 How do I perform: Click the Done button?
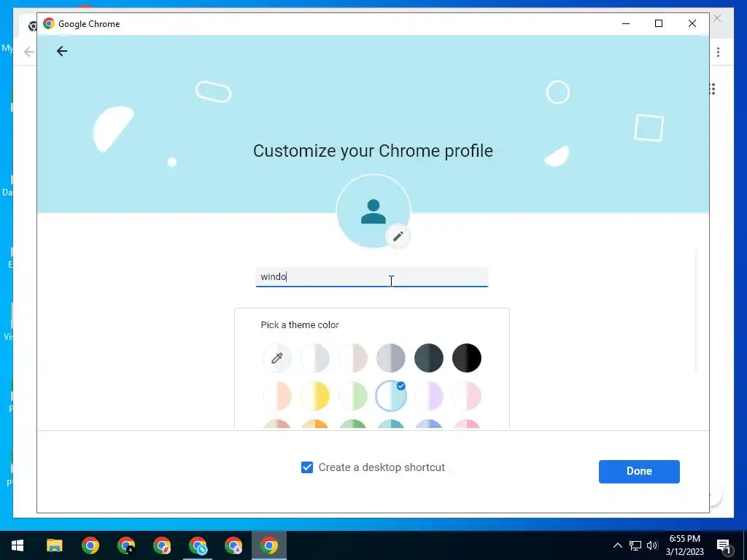[639, 472]
